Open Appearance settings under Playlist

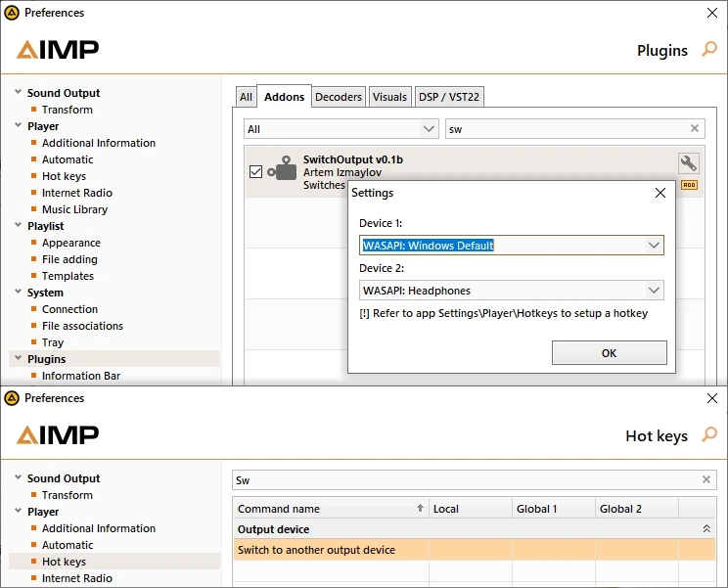click(x=71, y=243)
